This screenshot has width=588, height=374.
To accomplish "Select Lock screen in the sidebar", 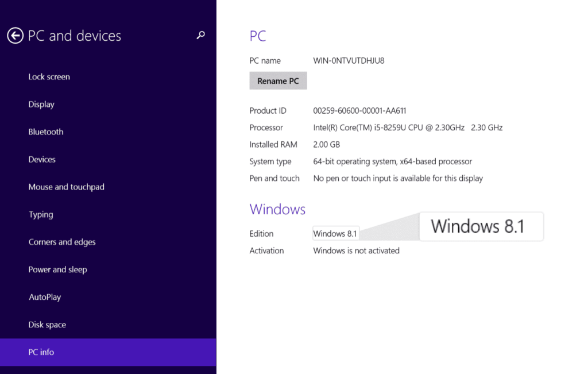I will (x=49, y=76).
